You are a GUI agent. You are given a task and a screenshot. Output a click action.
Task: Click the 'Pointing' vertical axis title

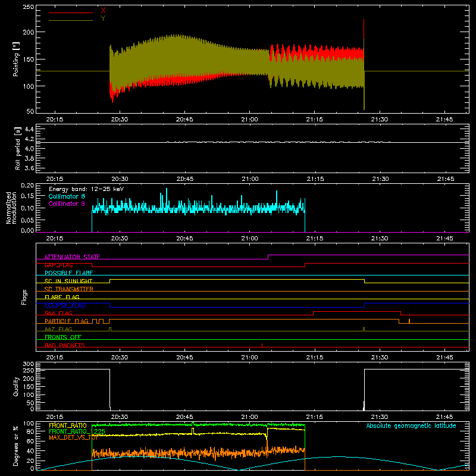coord(16,59)
